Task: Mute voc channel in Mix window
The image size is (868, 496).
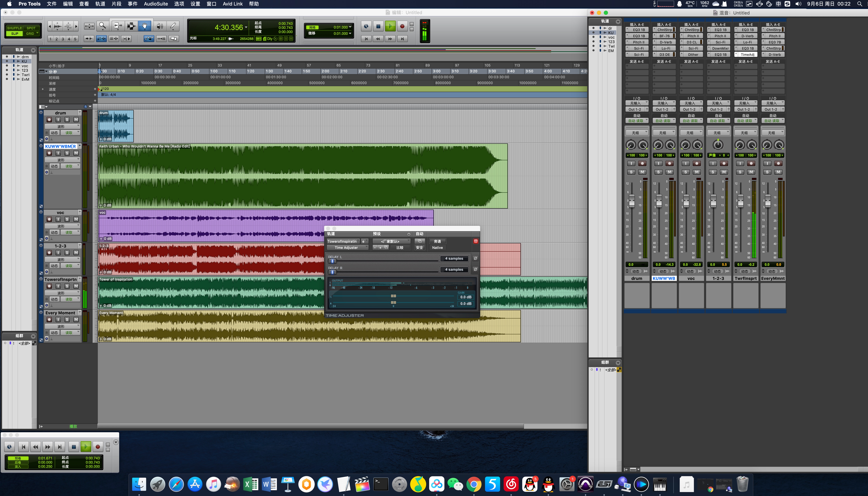Action: (x=697, y=172)
